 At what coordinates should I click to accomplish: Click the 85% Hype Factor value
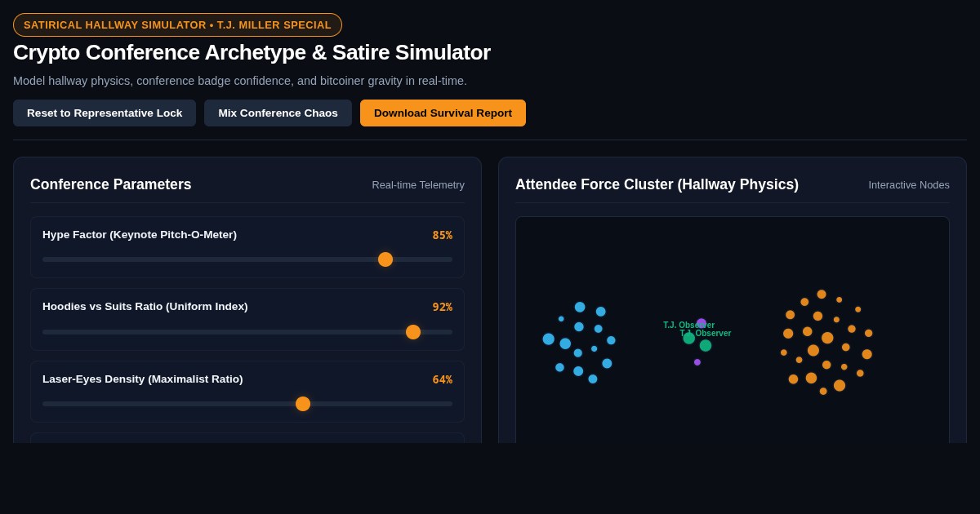click(x=442, y=235)
